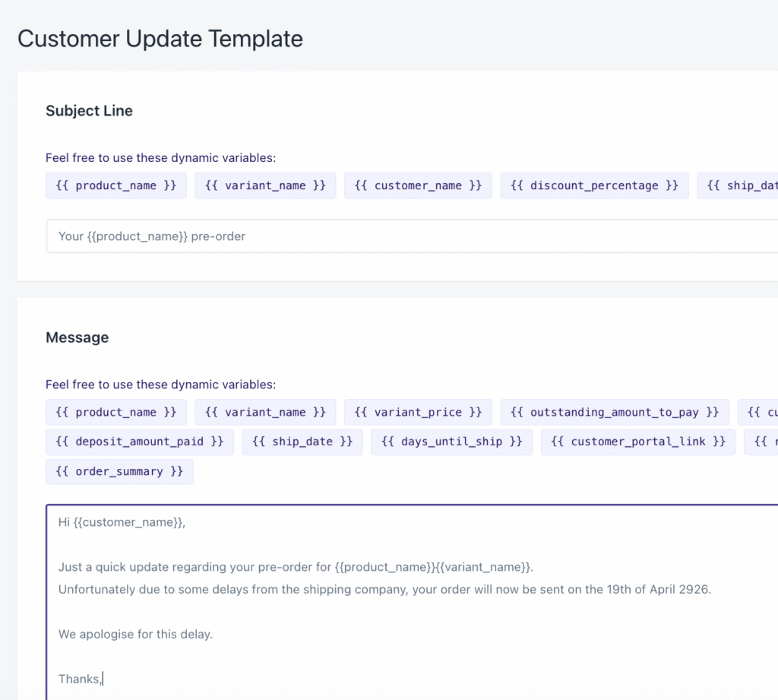The height and width of the screenshot is (700, 778).
Task: Add the customer_name variable to the subject
Action: coord(418,185)
